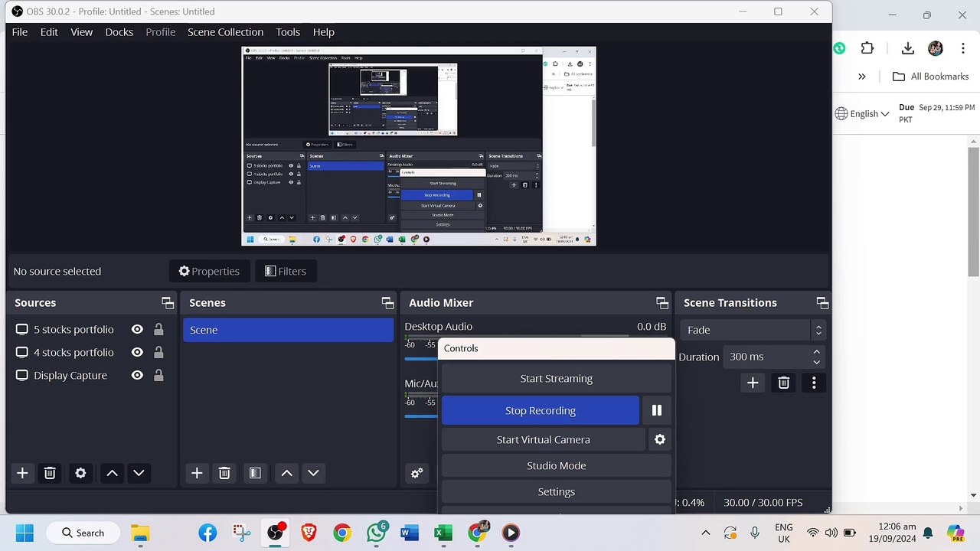Toggle lock on Display Capture source

point(158,376)
